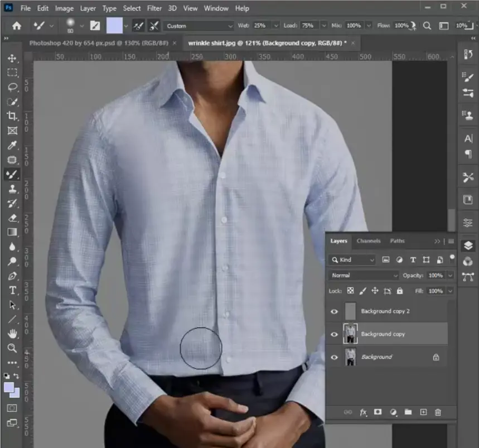
Task: Open the Fill dropdown arrow
Action: (x=451, y=291)
